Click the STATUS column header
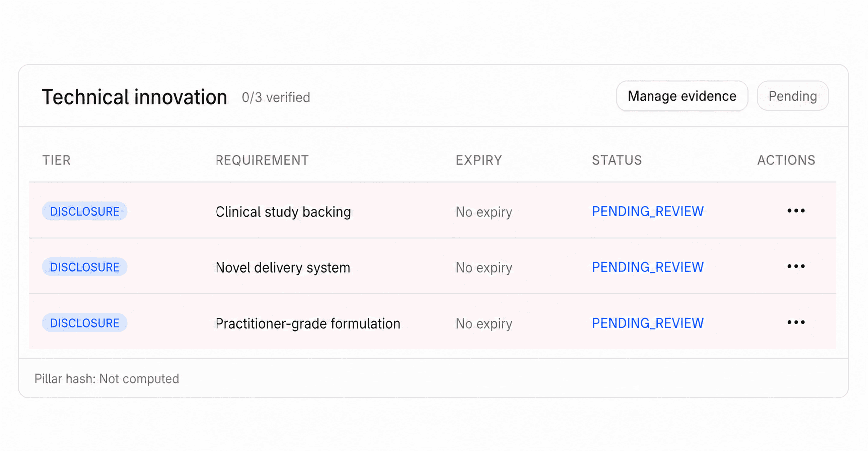The height and width of the screenshot is (451, 868). pos(617,160)
